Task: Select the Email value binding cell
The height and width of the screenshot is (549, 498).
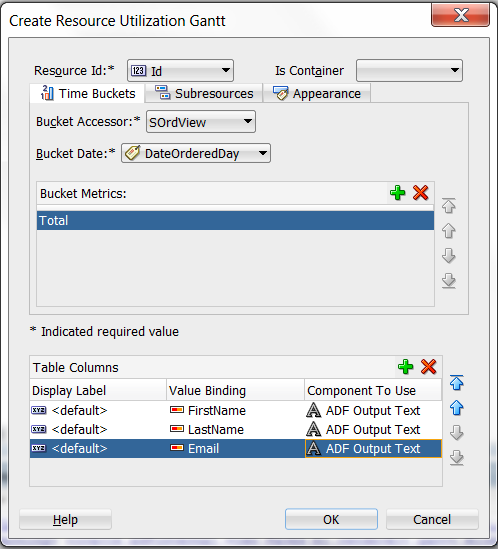Action: click(x=235, y=448)
